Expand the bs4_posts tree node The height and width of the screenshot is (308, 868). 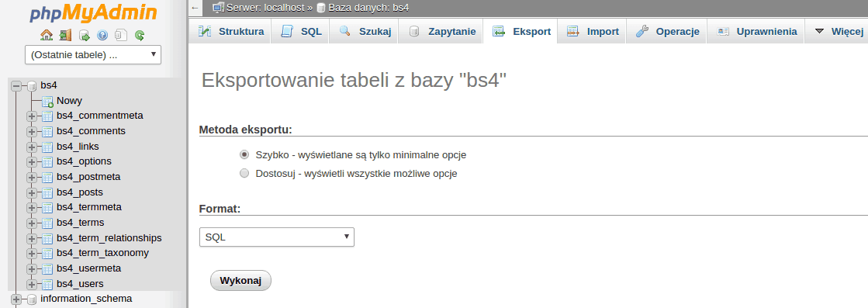(32, 192)
